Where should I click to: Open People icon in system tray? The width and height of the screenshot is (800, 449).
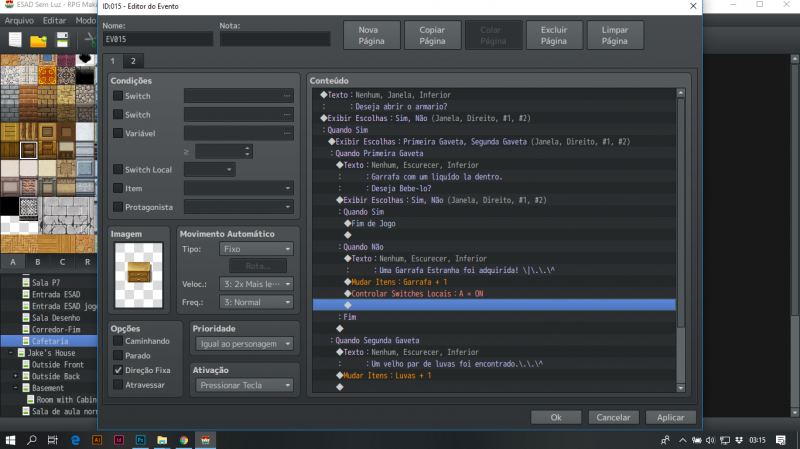point(665,440)
